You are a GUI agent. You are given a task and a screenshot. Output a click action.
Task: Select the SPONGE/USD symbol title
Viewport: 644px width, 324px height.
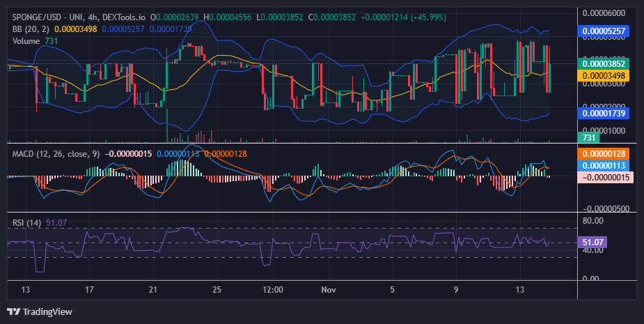click(x=79, y=17)
